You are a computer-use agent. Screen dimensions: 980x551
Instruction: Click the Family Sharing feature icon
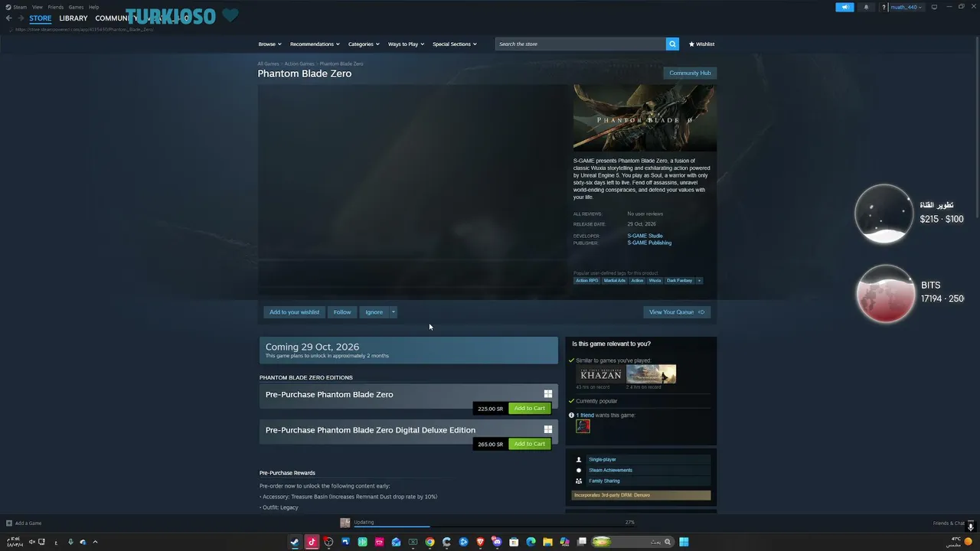click(x=579, y=481)
